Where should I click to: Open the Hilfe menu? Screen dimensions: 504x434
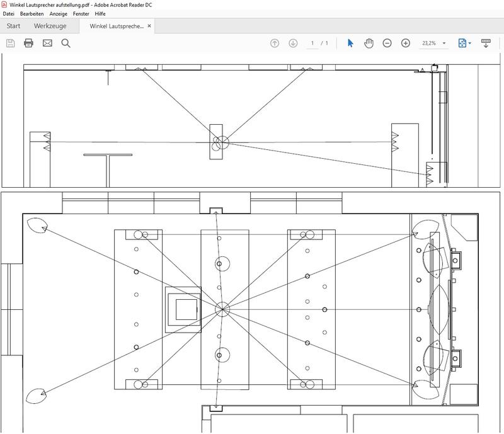tap(100, 14)
